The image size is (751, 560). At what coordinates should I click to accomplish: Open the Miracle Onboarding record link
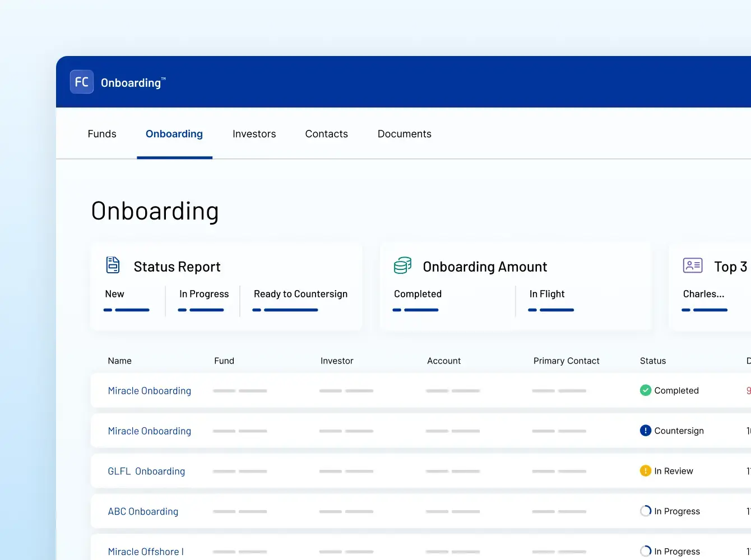tap(149, 390)
